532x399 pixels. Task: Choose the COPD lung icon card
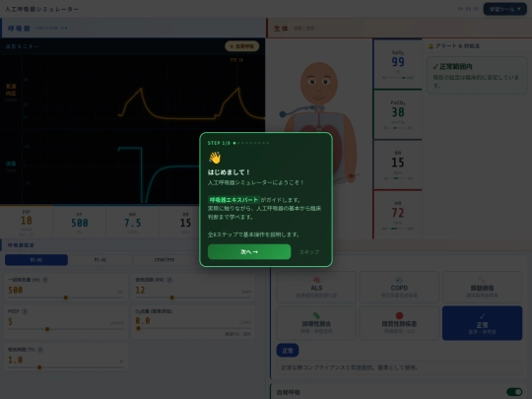[399, 287]
